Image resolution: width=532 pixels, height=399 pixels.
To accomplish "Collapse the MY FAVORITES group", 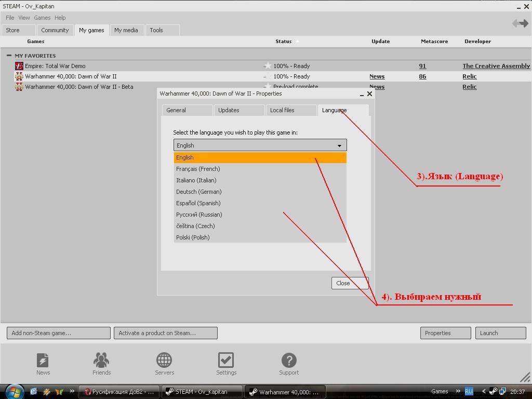I will point(9,55).
